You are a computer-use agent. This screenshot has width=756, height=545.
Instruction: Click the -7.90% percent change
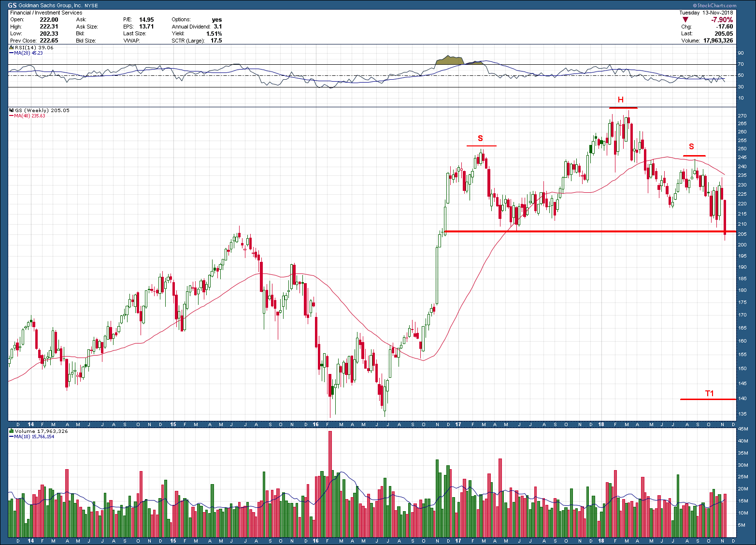pyautogui.click(x=722, y=20)
